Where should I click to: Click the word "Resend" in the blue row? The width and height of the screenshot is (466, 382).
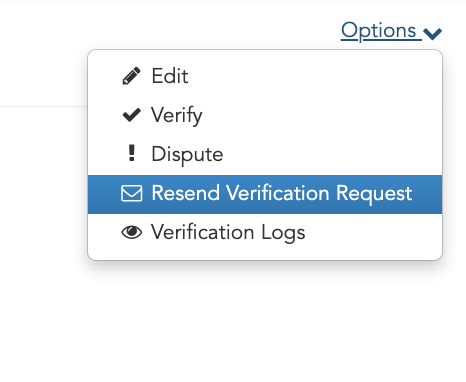coord(186,193)
